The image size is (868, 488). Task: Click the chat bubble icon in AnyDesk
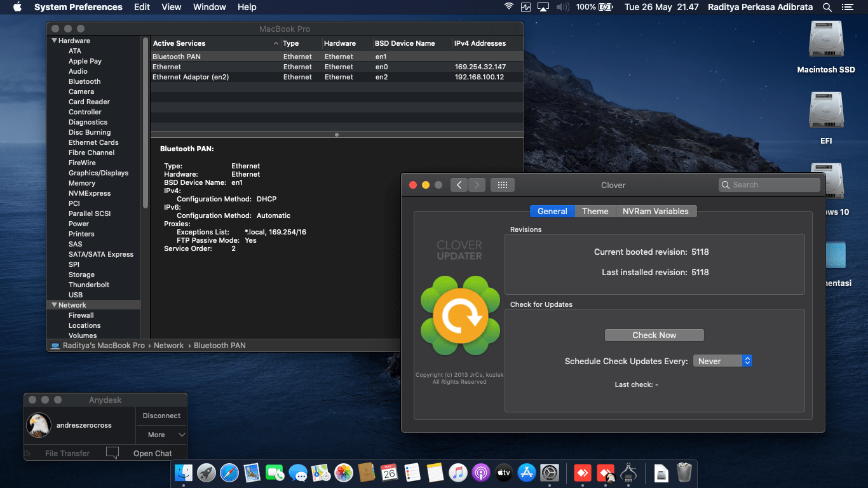pyautogui.click(x=112, y=453)
